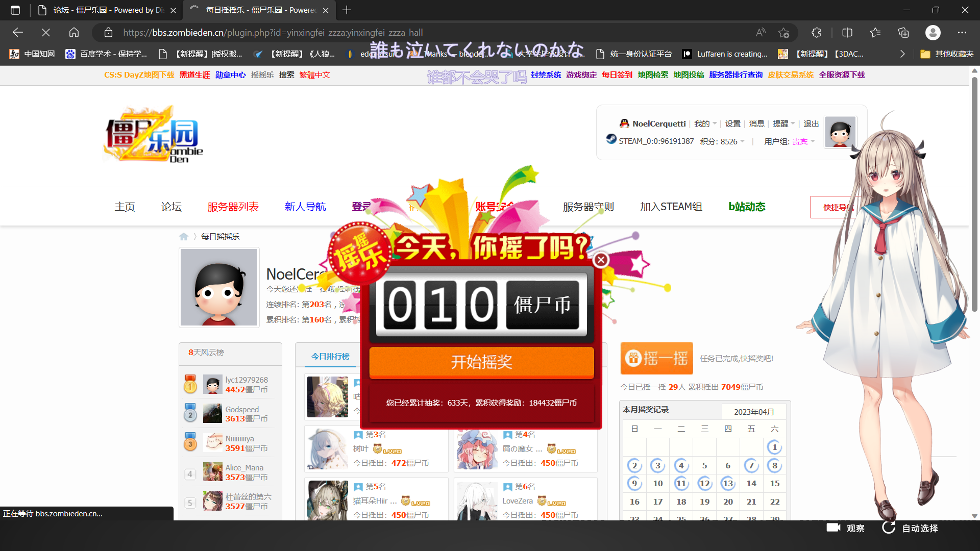
Task: Open the 皮肤交易系统 top link
Action: pos(791,74)
